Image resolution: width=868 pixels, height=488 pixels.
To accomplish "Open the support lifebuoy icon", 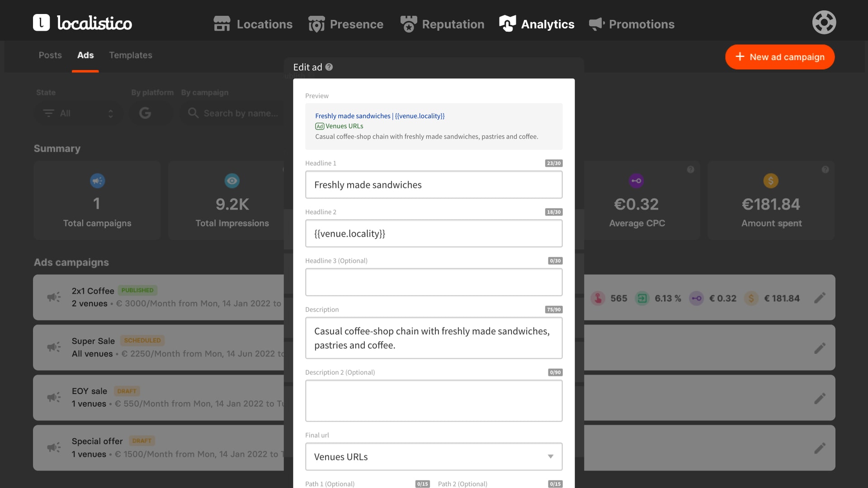I will [x=824, y=23].
